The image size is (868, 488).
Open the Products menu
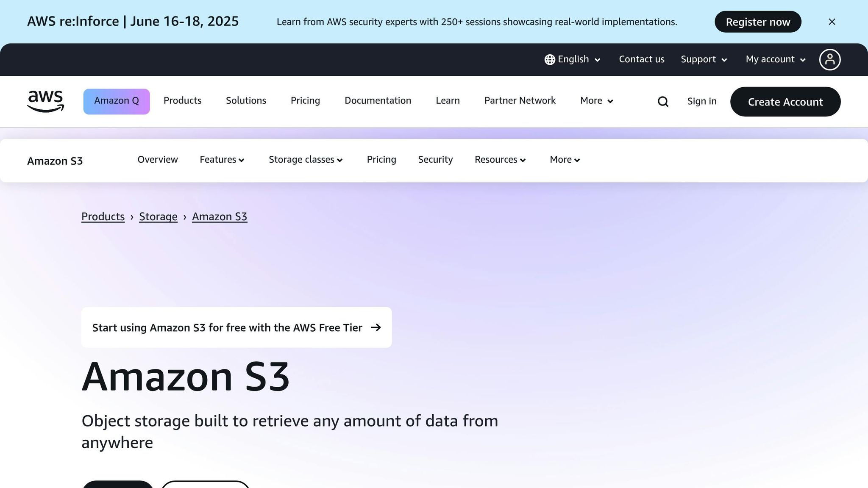(x=183, y=101)
